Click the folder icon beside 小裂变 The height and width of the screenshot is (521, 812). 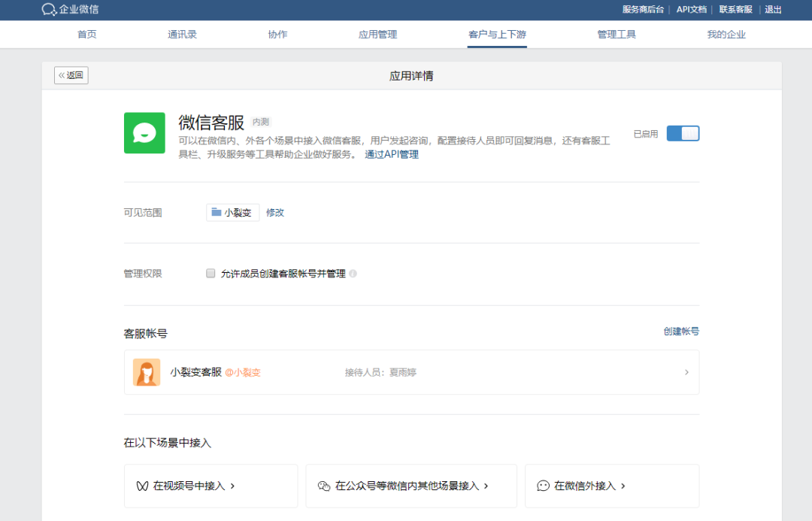[x=216, y=212]
